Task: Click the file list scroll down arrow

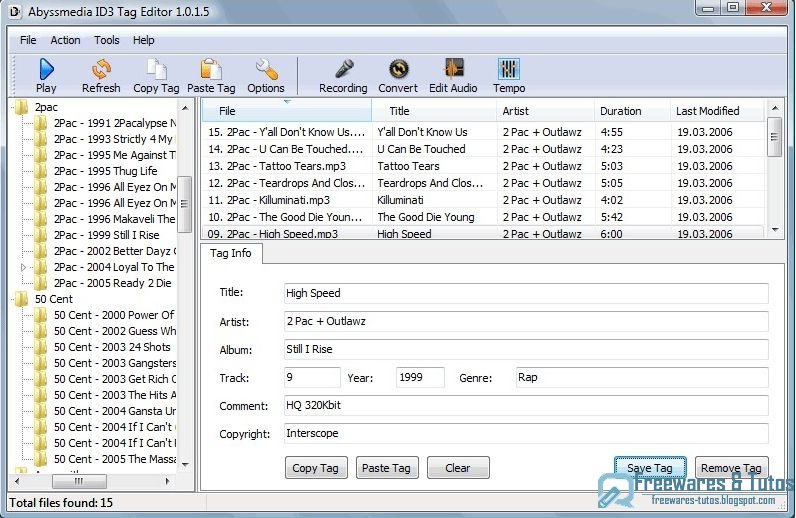Action: click(x=774, y=230)
